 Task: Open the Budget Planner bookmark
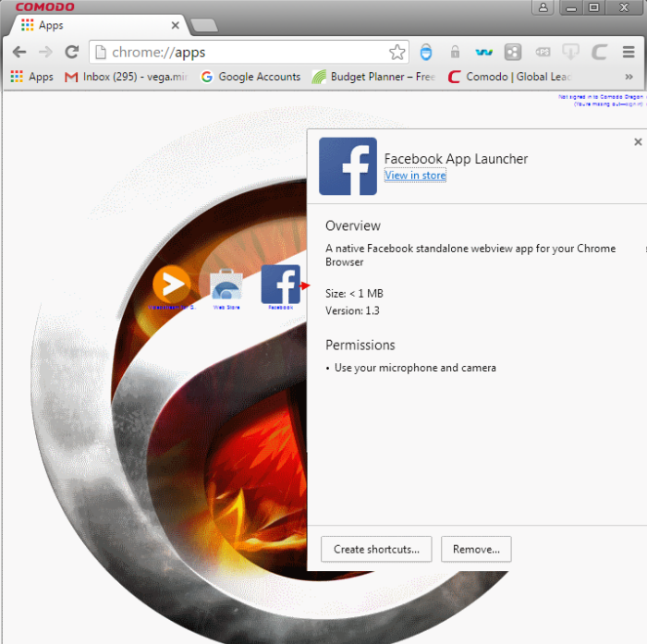click(x=373, y=77)
